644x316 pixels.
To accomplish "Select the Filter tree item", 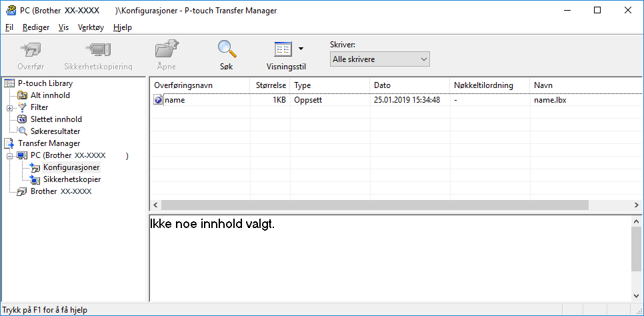I will coord(39,107).
